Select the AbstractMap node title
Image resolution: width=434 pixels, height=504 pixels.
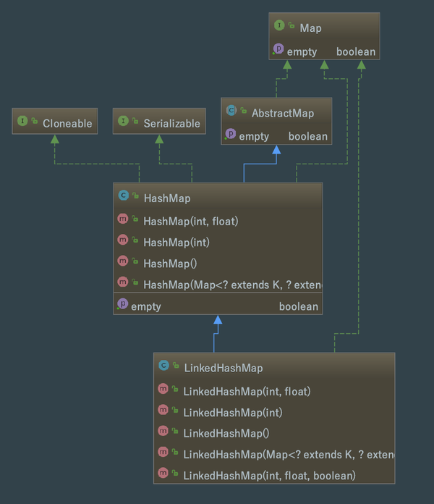(x=283, y=113)
